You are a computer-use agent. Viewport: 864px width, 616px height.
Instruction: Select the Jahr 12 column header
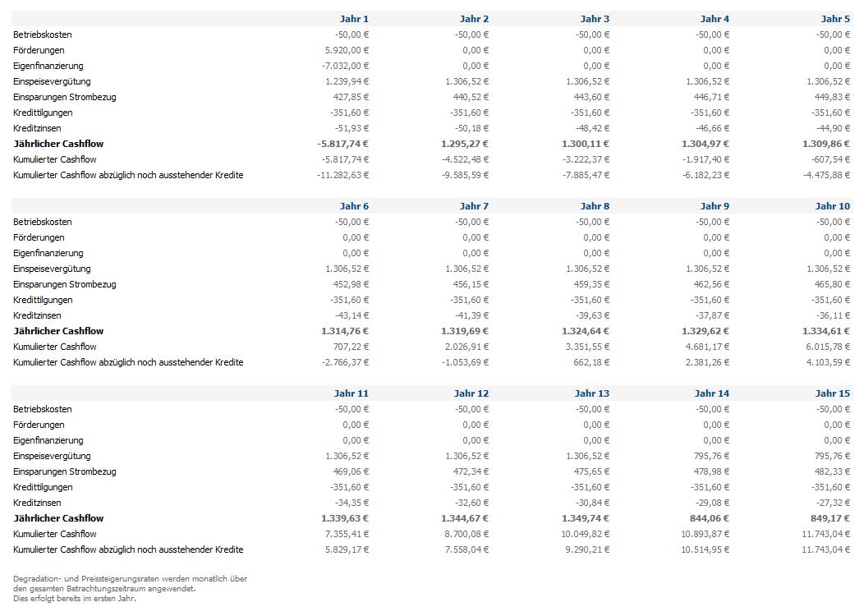coord(471,393)
